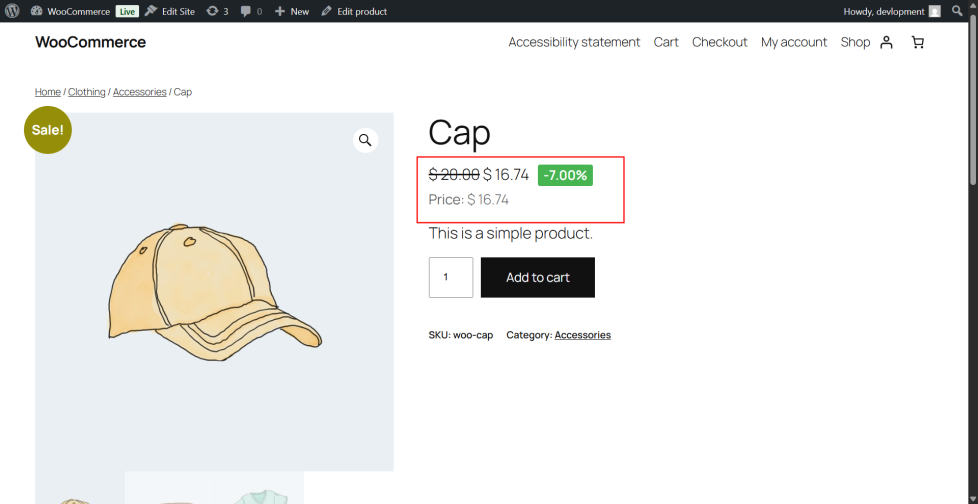Open Edit Site from admin bar
Image resolution: width=978 pixels, height=504 pixels.
tap(170, 11)
